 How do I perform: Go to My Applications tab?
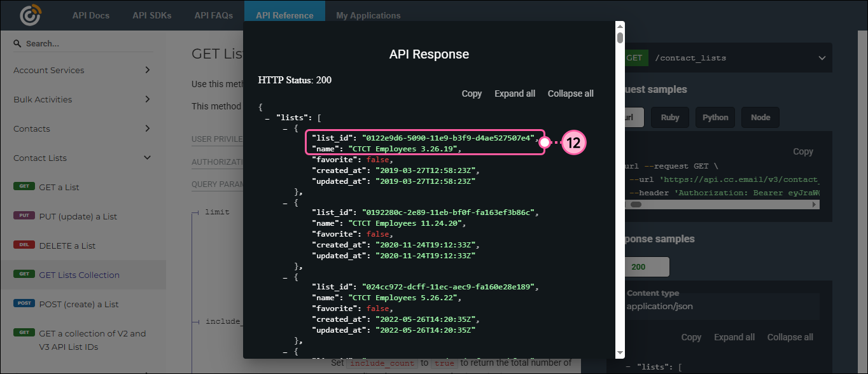point(368,15)
